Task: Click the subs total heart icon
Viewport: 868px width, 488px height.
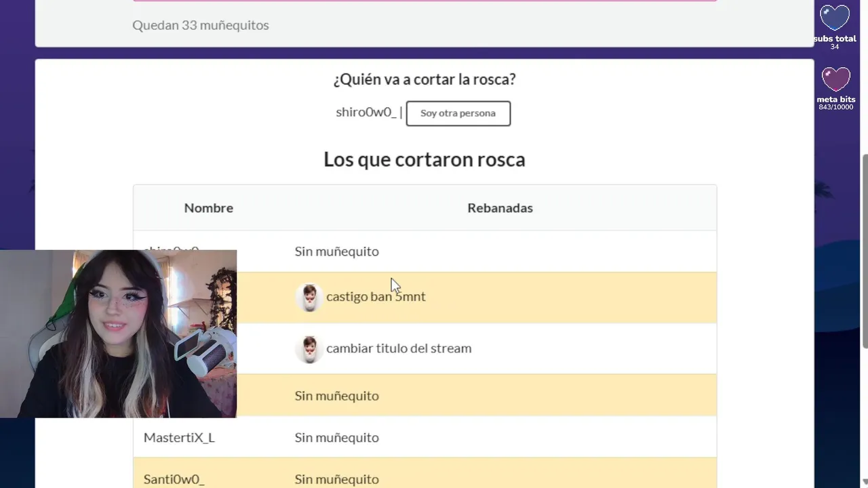Action: [835, 19]
